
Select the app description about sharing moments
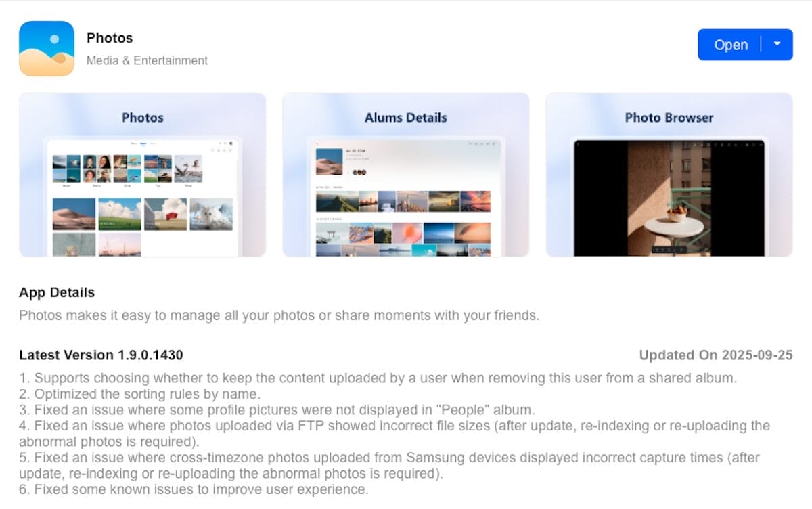[279, 315]
